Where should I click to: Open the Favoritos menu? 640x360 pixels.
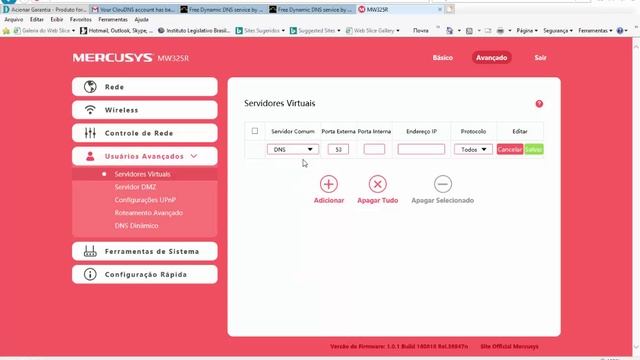(80, 20)
